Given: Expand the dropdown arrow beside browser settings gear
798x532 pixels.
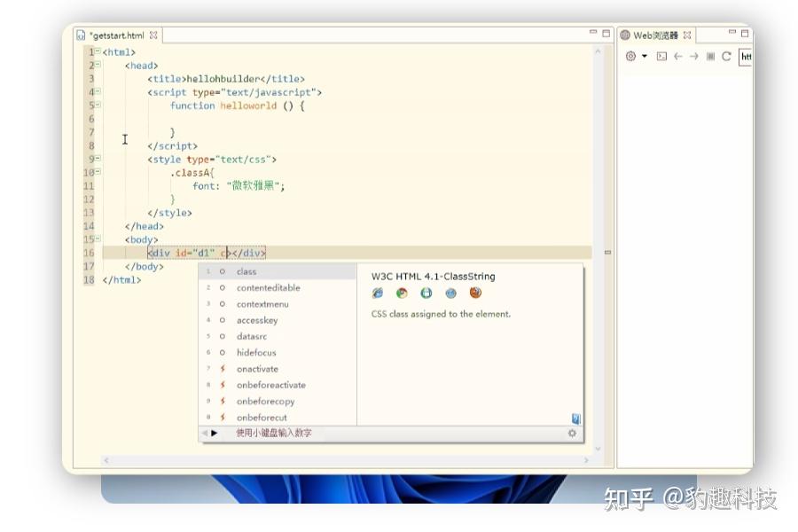Looking at the screenshot, I should tap(645, 56).
